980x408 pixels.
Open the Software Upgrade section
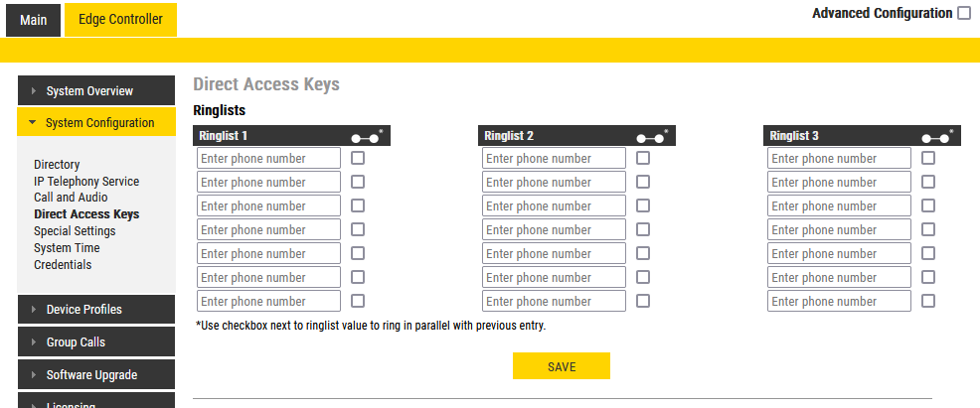point(96,375)
